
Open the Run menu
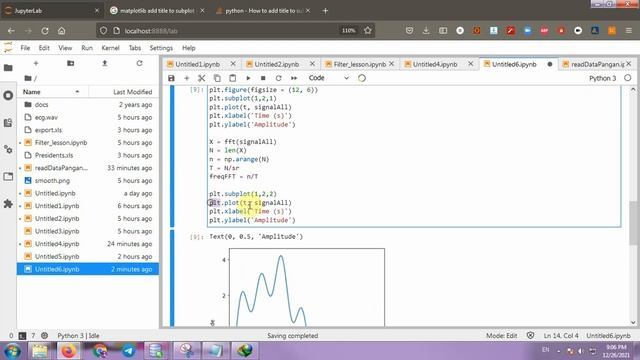tap(87, 48)
